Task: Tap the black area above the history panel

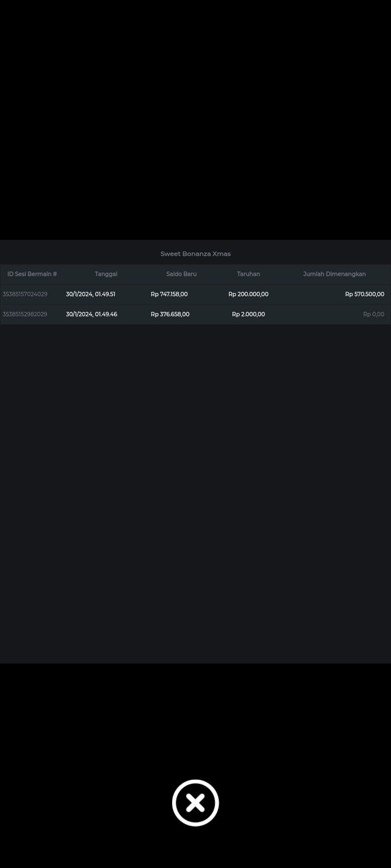Action: 195,119
